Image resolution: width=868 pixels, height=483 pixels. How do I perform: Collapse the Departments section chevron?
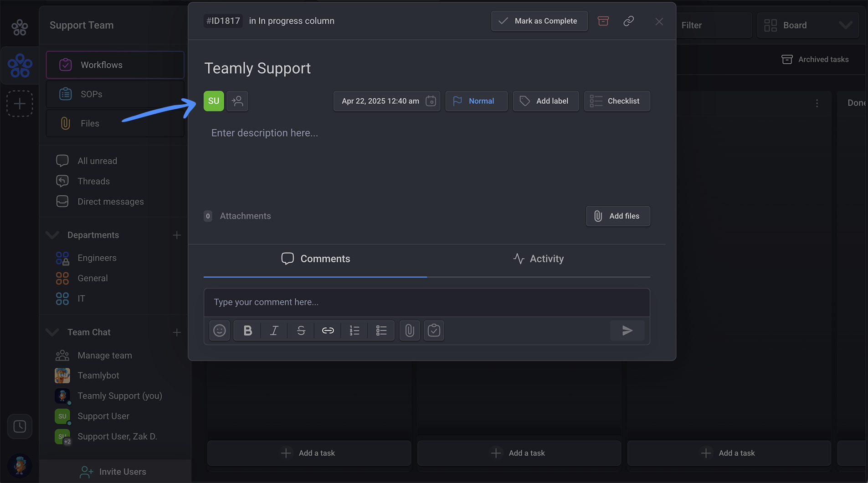52,235
